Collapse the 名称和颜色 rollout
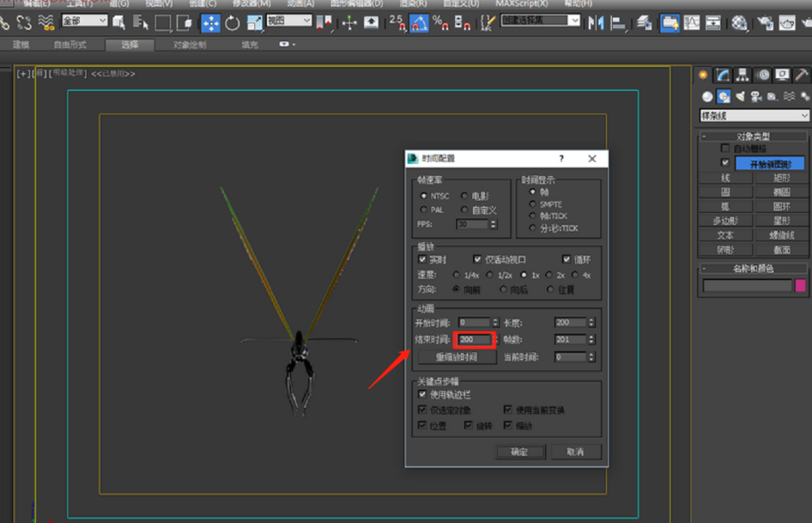Image resolution: width=812 pixels, height=523 pixels. pyautogui.click(x=753, y=268)
